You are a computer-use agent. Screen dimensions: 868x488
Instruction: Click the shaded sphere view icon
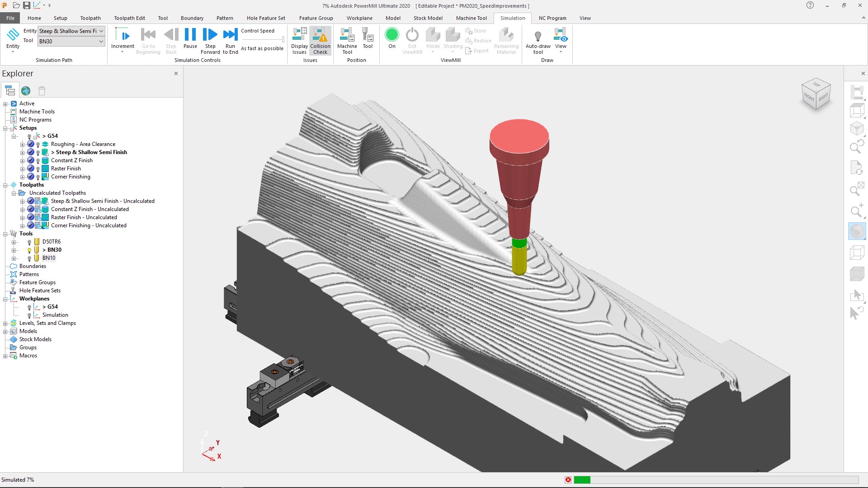point(857,231)
